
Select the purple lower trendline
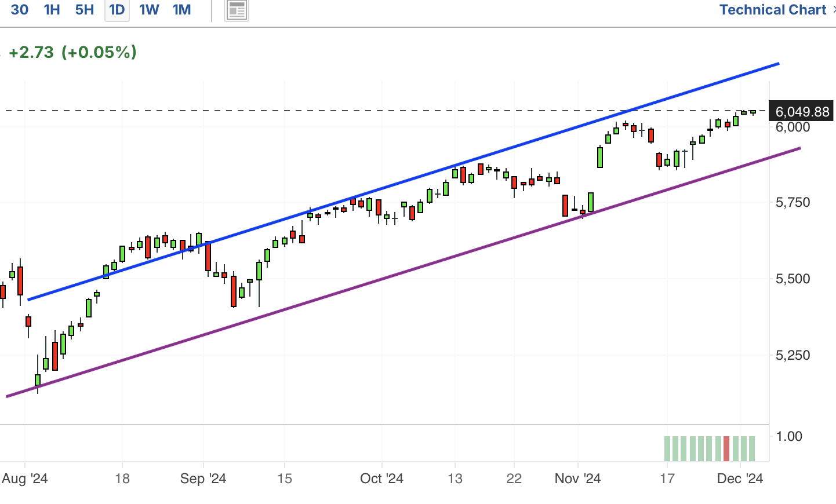pos(404,272)
